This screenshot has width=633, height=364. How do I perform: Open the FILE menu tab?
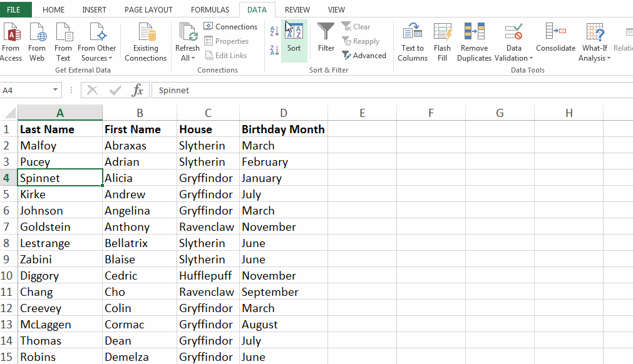tap(14, 10)
